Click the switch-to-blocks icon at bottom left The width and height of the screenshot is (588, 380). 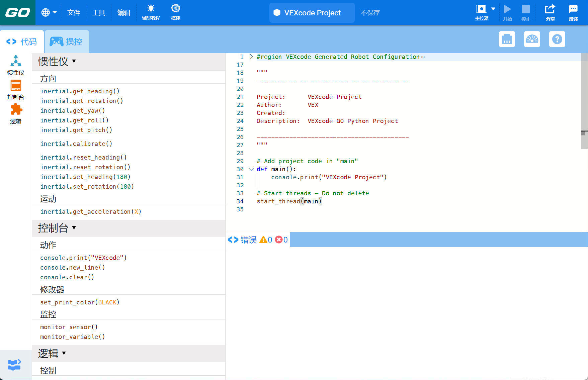pyautogui.click(x=14, y=365)
